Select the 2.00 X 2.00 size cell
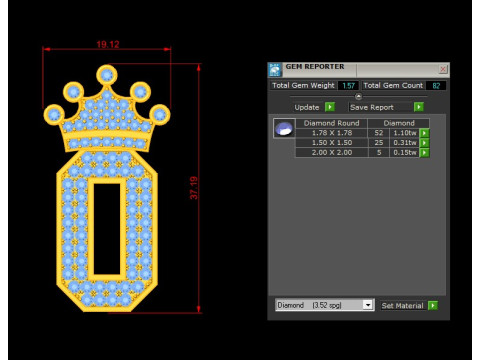This screenshot has height=360, width=480. tap(332, 153)
